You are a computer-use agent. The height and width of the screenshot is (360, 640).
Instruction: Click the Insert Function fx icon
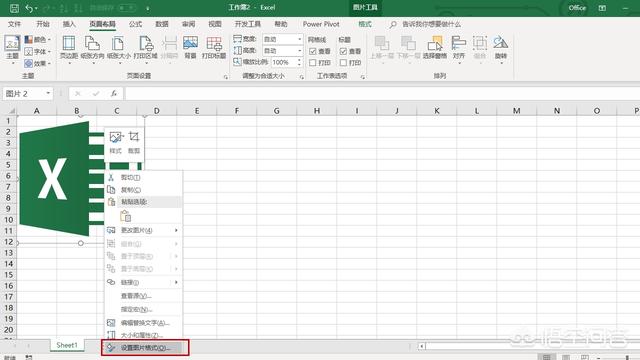pos(114,93)
